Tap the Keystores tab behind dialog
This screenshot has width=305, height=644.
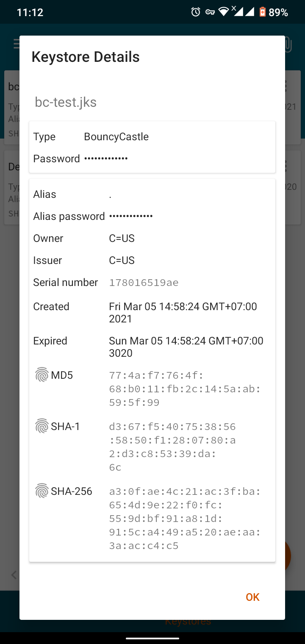pyautogui.click(x=188, y=621)
